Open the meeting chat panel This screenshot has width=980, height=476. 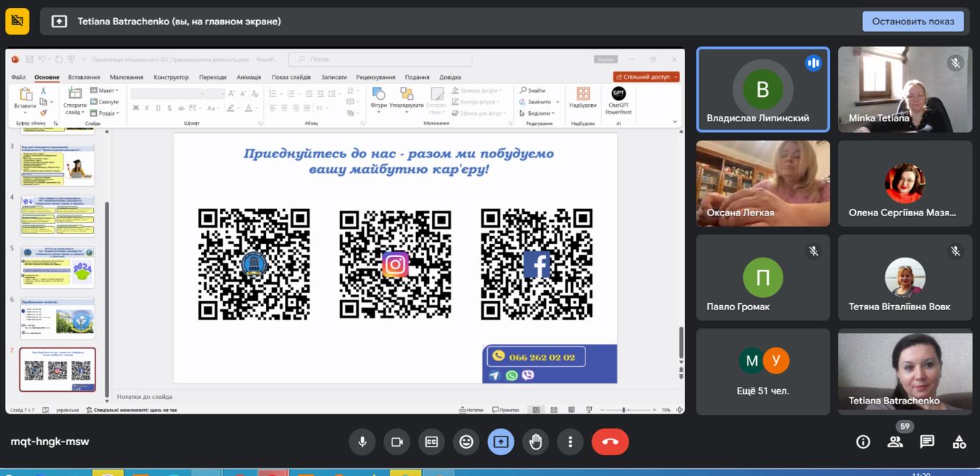(928, 442)
